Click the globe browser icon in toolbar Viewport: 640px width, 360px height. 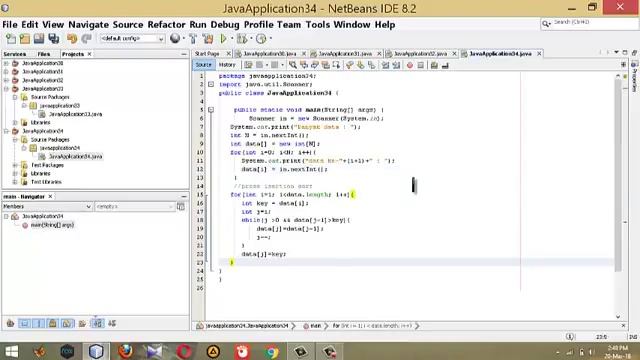pyautogui.click(x=175, y=38)
